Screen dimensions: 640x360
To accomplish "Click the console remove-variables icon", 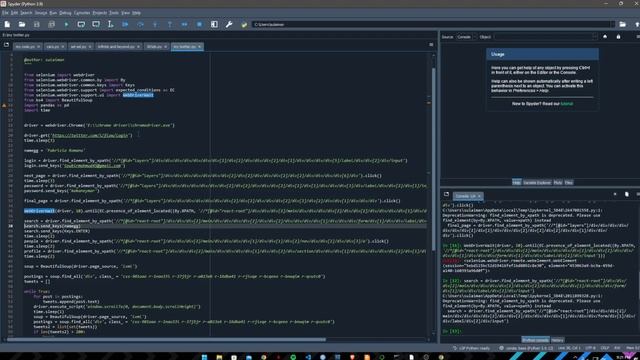I will click(627, 194).
